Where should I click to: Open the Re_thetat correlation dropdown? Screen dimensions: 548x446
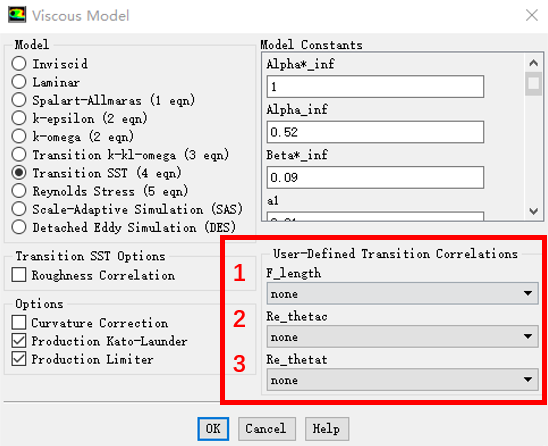(402, 380)
